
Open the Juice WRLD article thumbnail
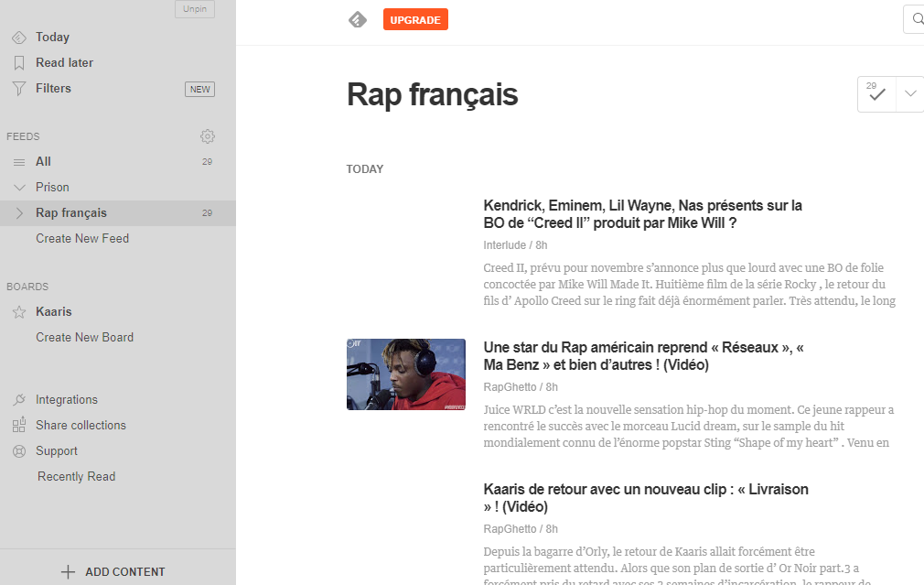(x=405, y=374)
